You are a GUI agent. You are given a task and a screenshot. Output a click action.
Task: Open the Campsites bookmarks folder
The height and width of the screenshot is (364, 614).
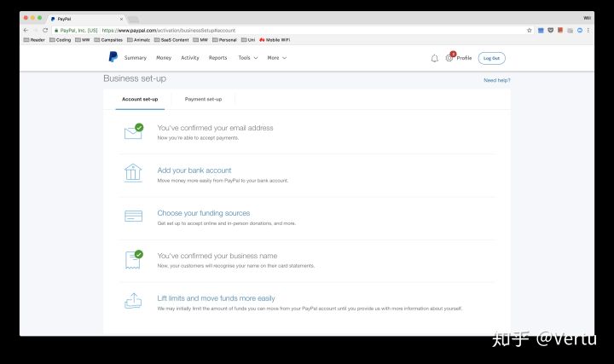pyautogui.click(x=108, y=40)
